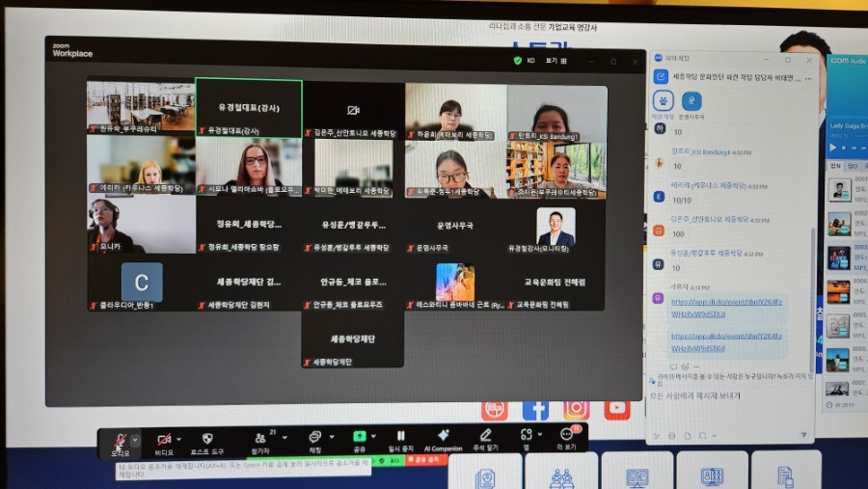Open the participants panel icon
This screenshot has height=489, width=868.
point(260,438)
